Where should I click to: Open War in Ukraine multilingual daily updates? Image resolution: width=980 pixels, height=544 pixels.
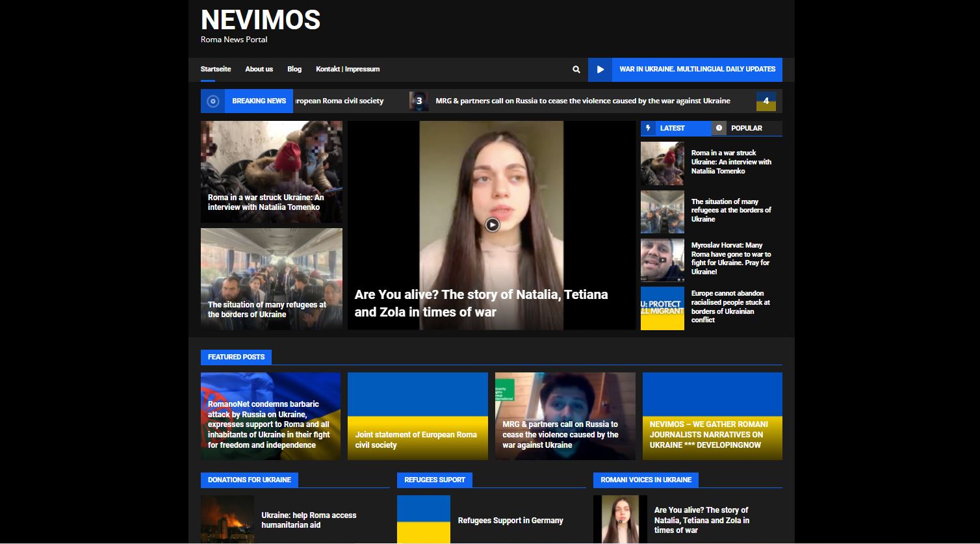[697, 69]
